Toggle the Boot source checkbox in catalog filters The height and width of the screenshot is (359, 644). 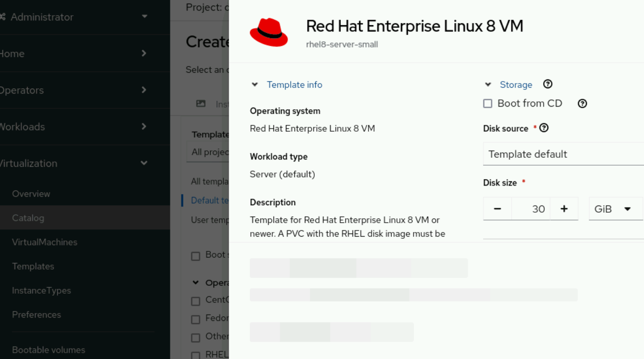pos(195,256)
